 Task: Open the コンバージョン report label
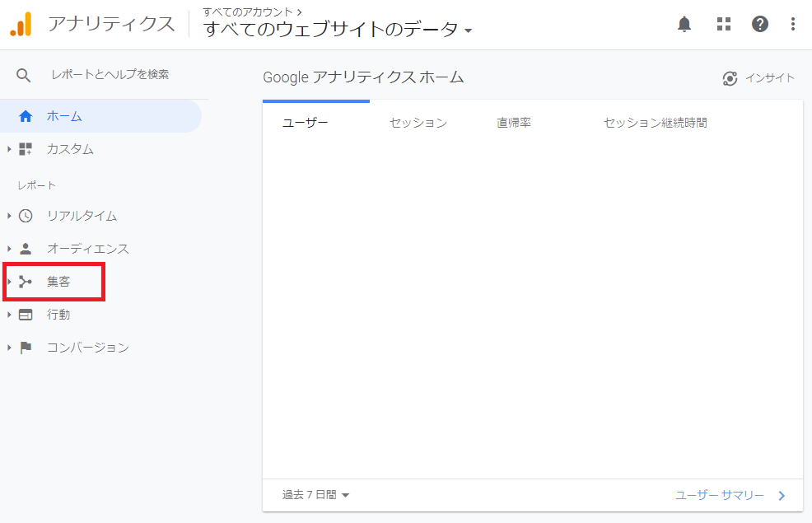[87, 348]
